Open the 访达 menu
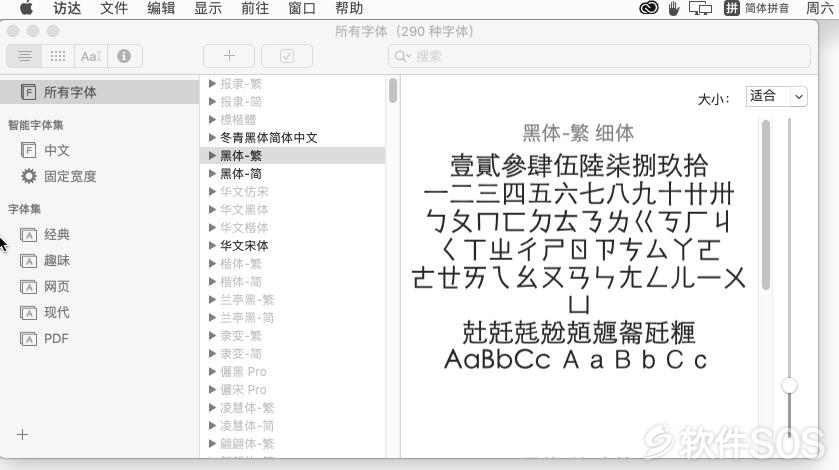Image resolution: width=839 pixels, height=470 pixels. click(x=67, y=8)
